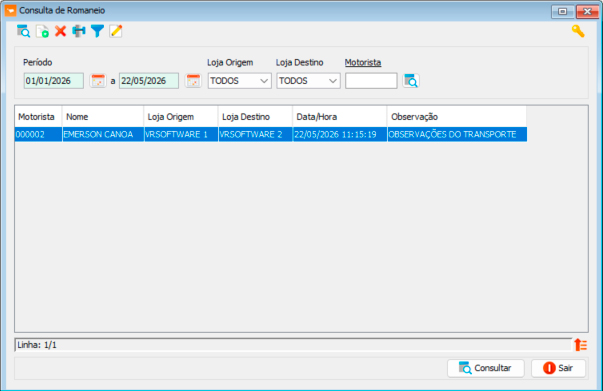Close the Consulta de Romaneio window

point(587,11)
